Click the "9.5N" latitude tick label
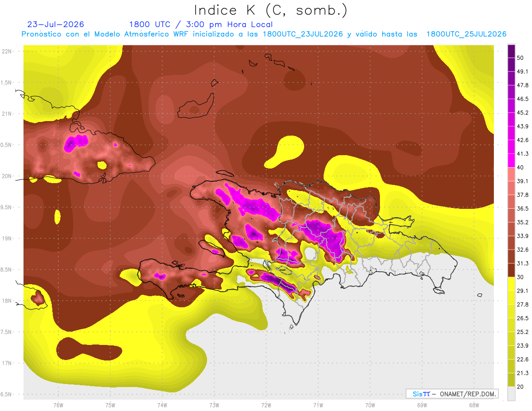The height and width of the screenshot is (411, 532). [x=7, y=207]
